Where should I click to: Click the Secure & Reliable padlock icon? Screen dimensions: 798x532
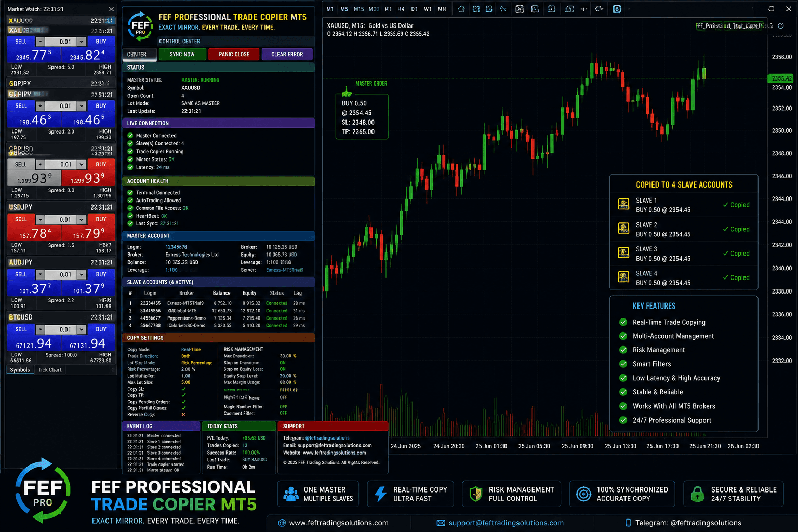point(698,494)
